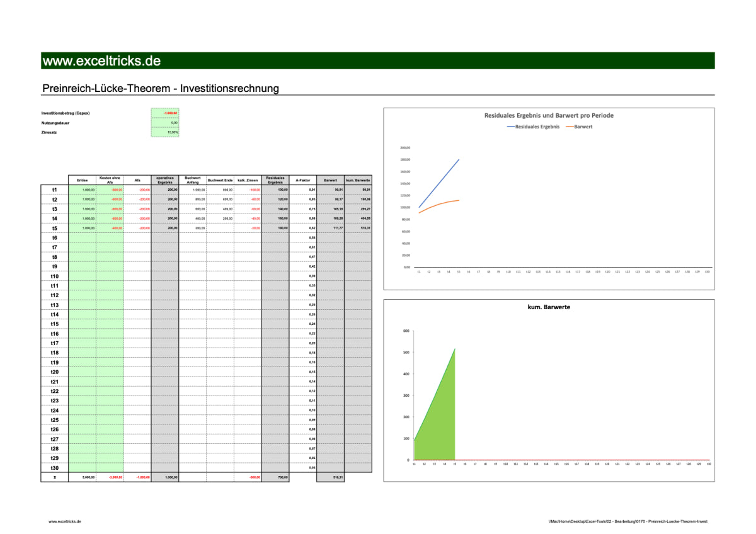Screen dimensions: 756x534
Task: Click the chart title Residuales Ergebnis und Barwert
Action: point(549,115)
